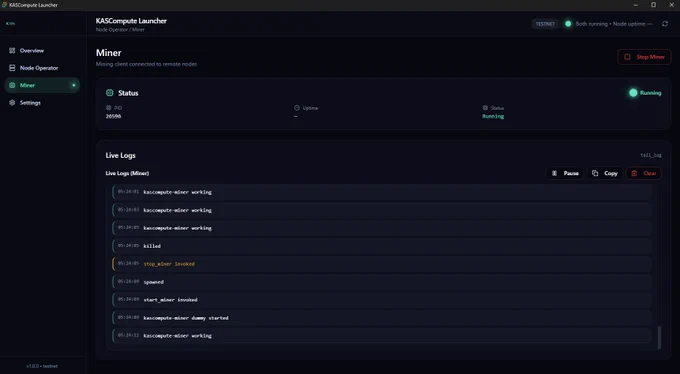
Task: Click the tail_log label
Action: (x=651, y=155)
